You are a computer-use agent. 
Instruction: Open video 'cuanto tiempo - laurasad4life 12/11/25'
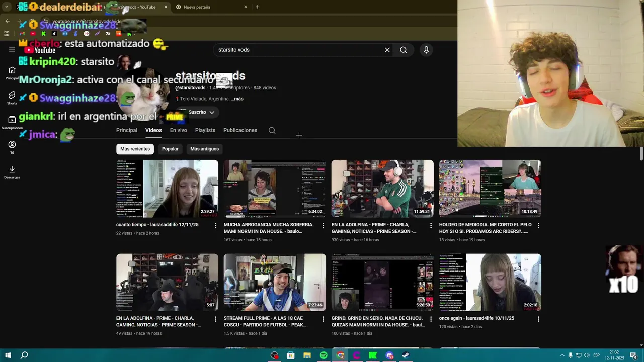coord(157,225)
